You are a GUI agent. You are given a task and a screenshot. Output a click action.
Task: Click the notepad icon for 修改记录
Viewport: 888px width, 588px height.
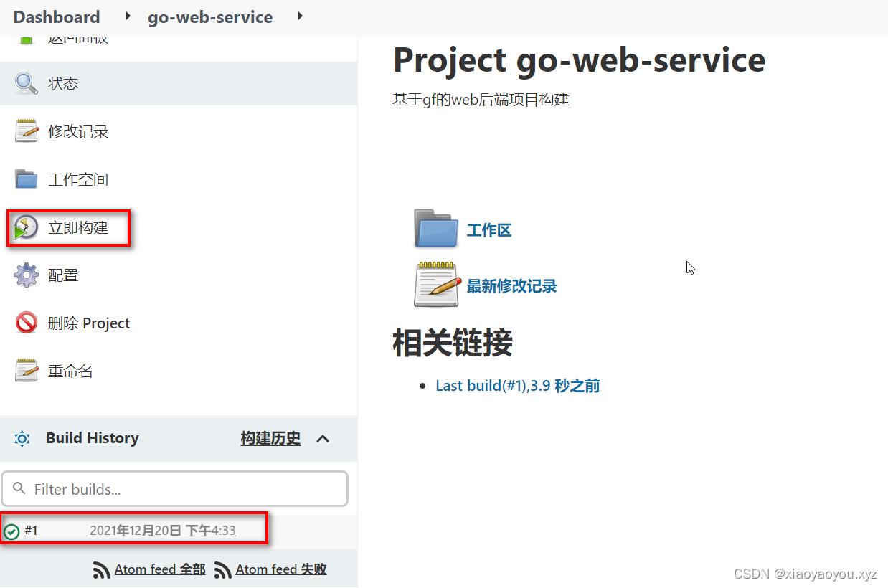pos(27,131)
